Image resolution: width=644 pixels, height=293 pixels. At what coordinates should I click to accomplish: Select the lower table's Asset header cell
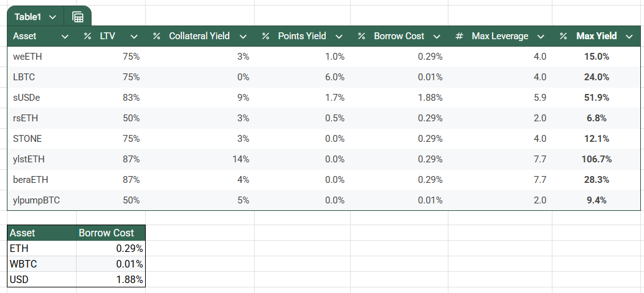coord(42,233)
